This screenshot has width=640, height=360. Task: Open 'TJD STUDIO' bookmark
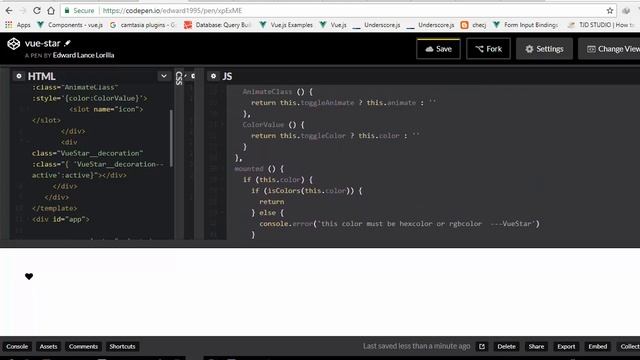[x=600, y=25]
